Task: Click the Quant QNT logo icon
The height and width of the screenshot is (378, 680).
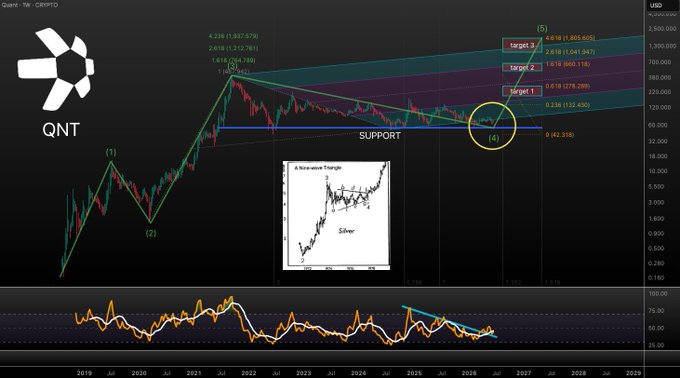Action: point(56,69)
